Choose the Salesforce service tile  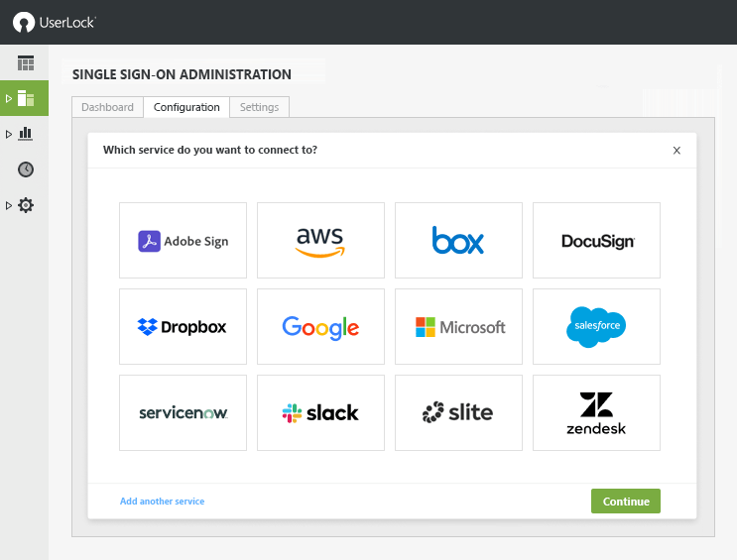point(596,326)
